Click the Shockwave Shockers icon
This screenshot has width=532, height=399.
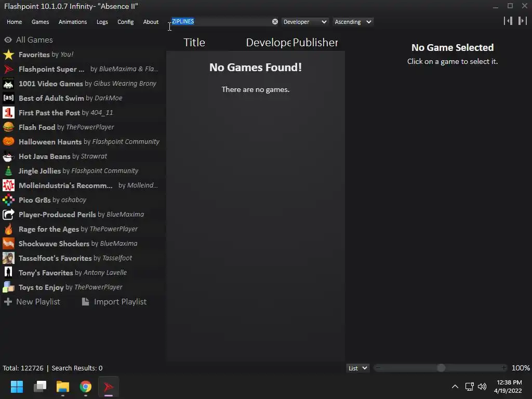[8, 244]
